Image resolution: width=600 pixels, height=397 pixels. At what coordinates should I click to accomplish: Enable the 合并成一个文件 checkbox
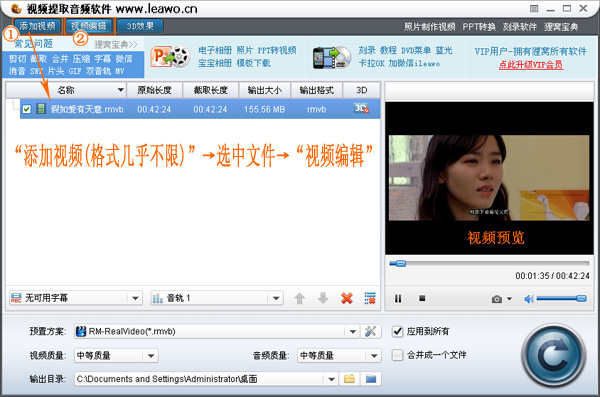(398, 355)
